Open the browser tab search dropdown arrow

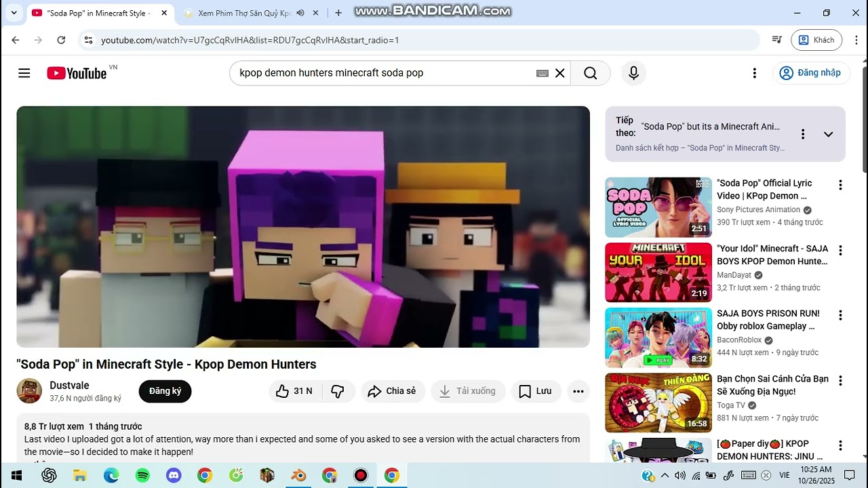pos(14,13)
